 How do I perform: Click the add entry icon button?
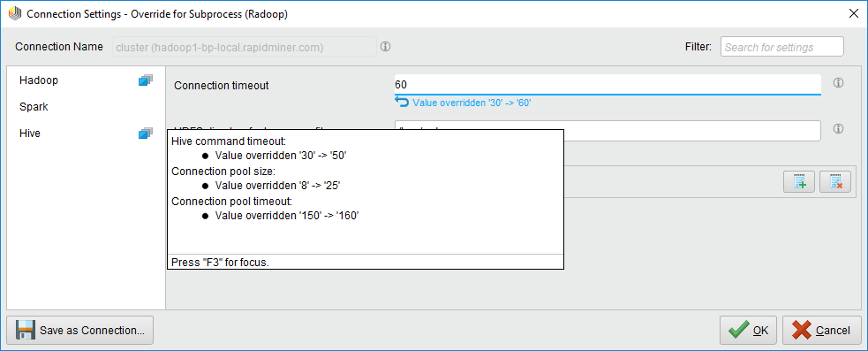[799, 182]
